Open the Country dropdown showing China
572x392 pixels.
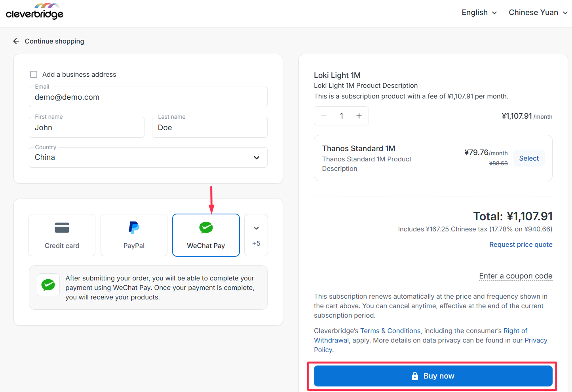pos(148,157)
